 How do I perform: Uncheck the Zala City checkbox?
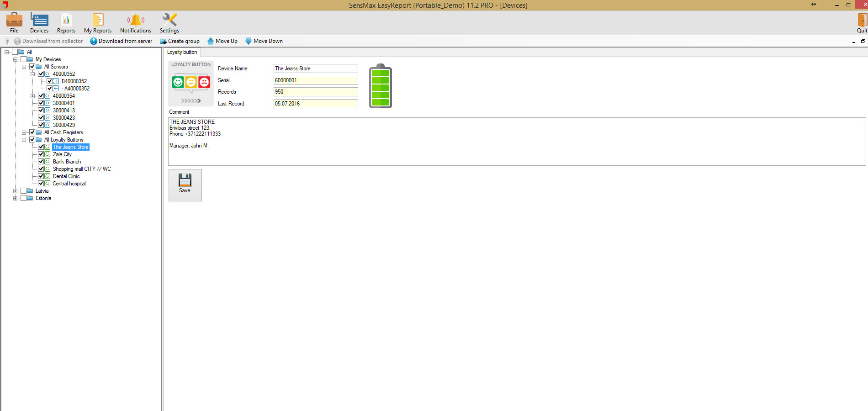41,154
